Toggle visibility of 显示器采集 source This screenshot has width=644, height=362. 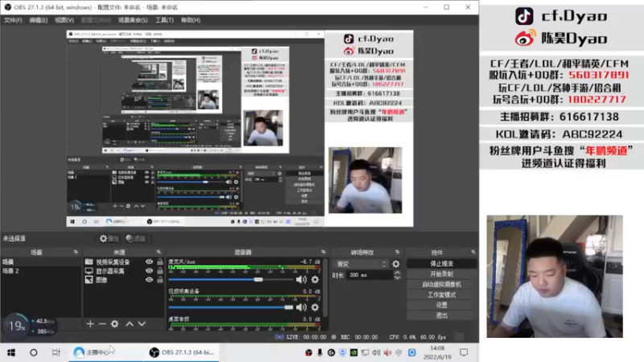pyautogui.click(x=149, y=271)
